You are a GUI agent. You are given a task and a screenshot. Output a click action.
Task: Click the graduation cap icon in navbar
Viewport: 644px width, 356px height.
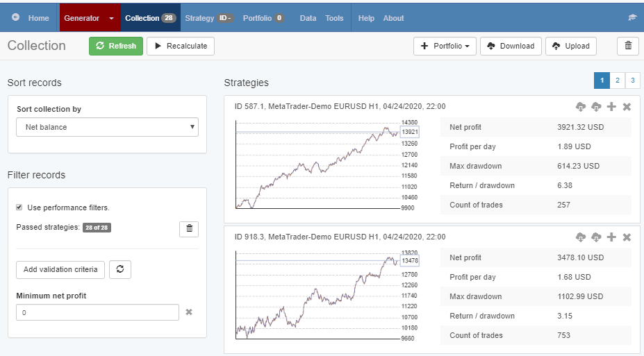[x=631, y=18]
